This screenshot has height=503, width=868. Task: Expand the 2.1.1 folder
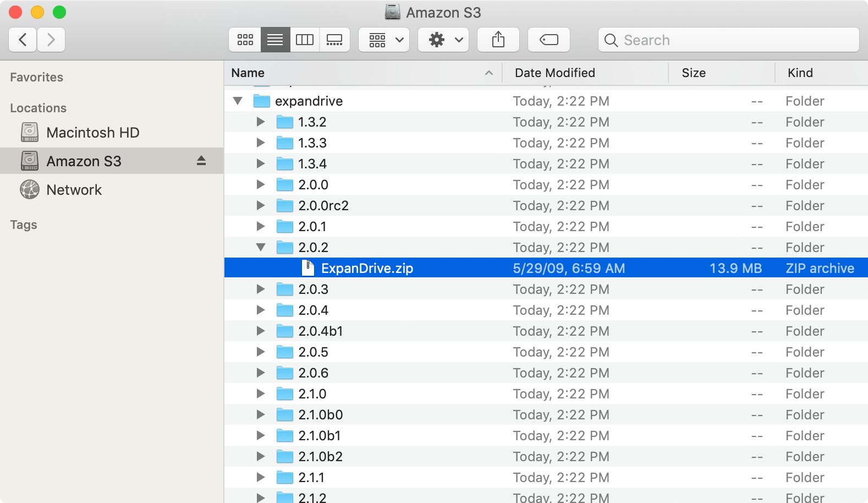(261, 477)
